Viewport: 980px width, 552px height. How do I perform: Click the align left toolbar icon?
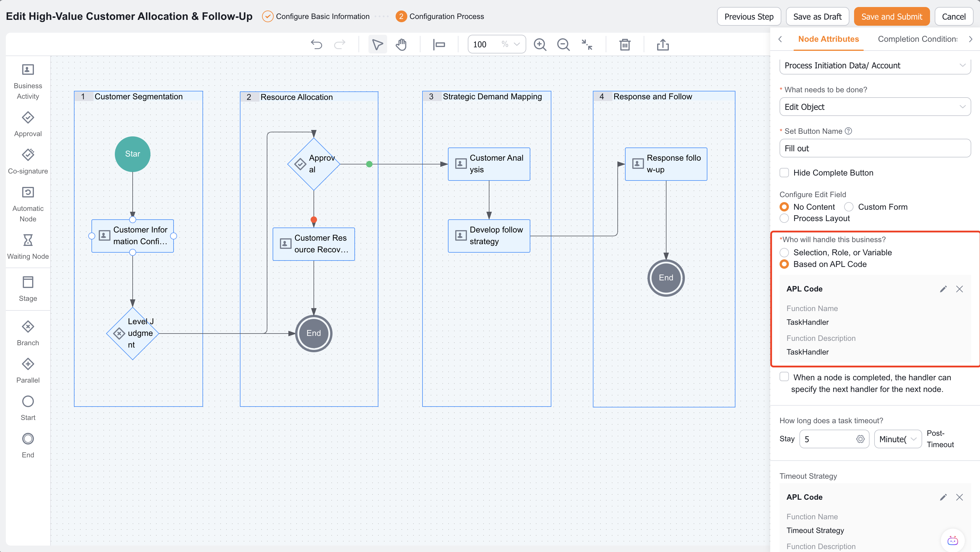(439, 45)
